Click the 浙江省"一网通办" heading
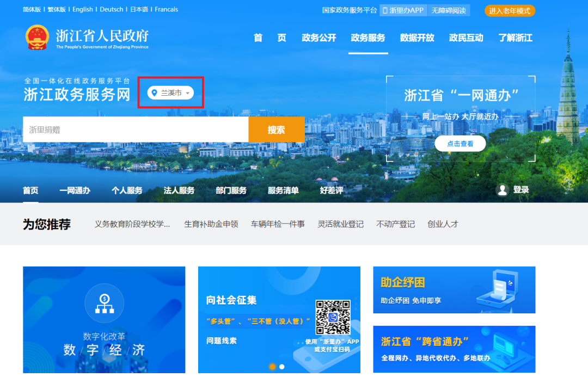Screen dimensions: 588x383 (461, 96)
